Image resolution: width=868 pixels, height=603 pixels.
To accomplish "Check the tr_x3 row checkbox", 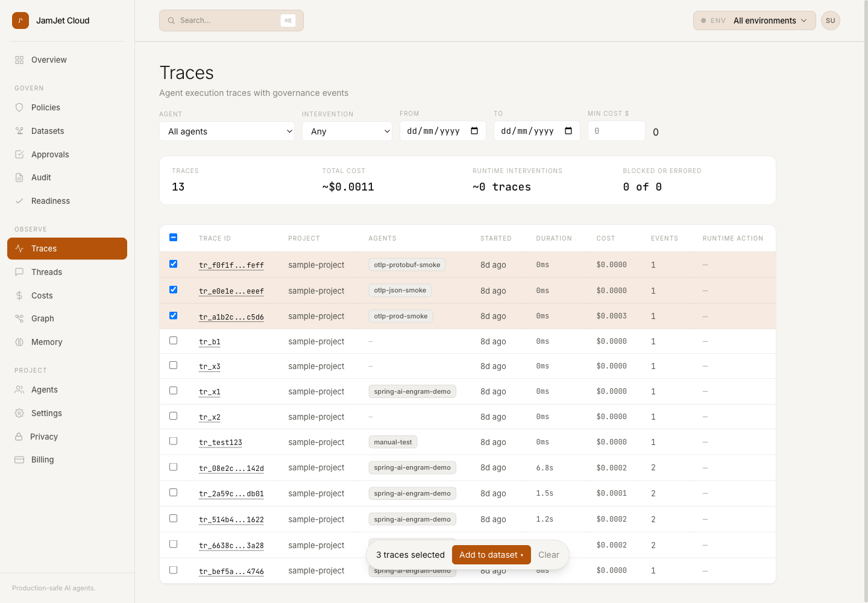I will (x=174, y=365).
